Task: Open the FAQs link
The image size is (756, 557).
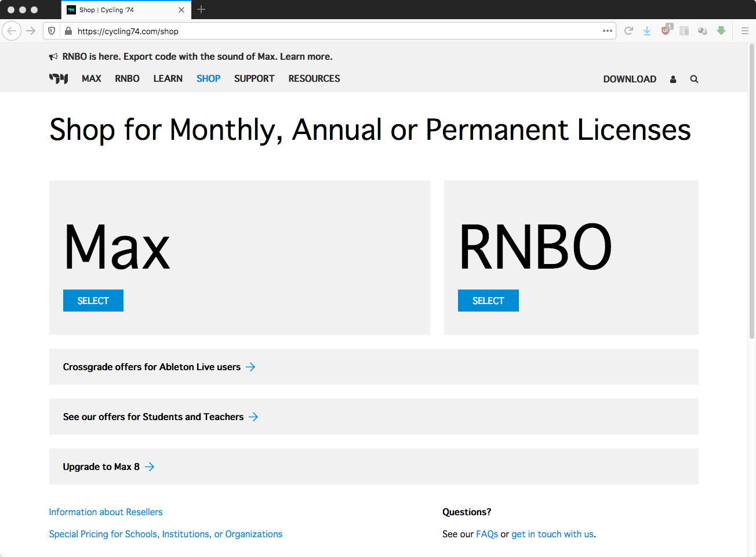Action: 486,534
